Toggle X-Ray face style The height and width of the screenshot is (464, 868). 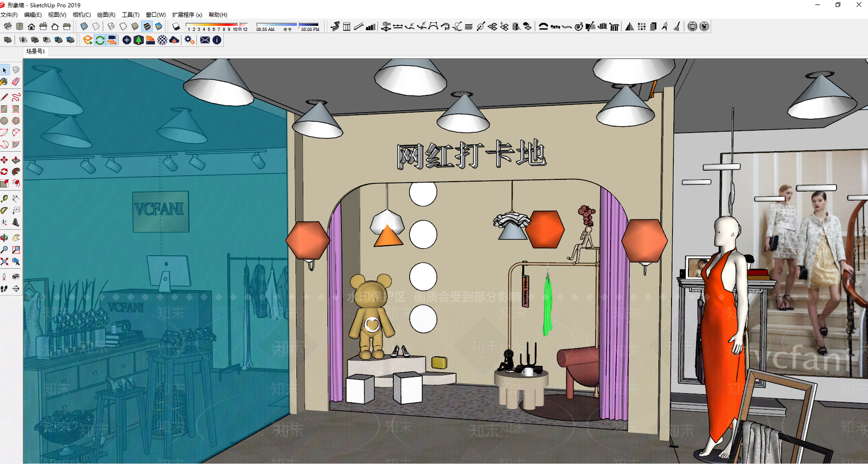click(84, 26)
